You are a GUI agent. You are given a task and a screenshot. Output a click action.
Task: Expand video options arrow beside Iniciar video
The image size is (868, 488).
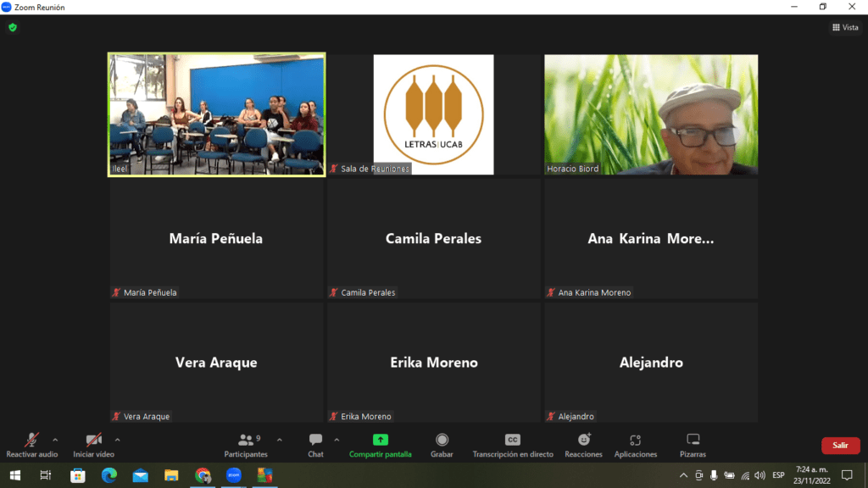[x=117, y=440]
